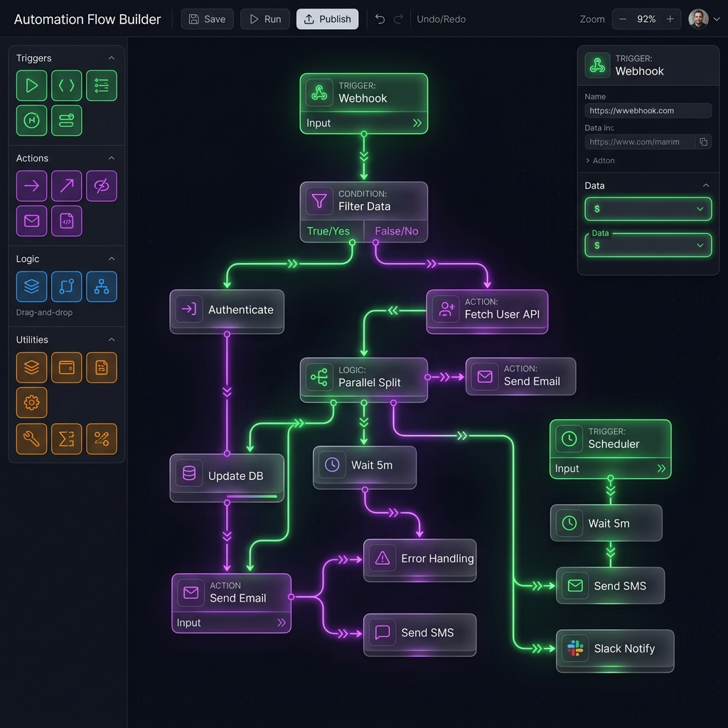Click the play trigger icon in Triggers
The height and width of the screenshot is (728, 728).
pyautogui.click(x=31, y=85)
